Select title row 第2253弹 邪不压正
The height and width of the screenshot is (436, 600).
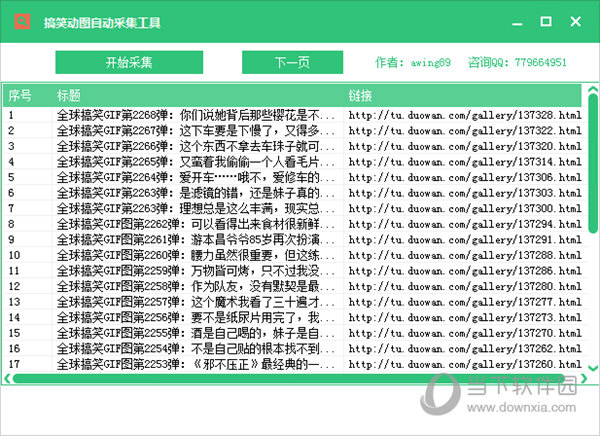point(196,364)
